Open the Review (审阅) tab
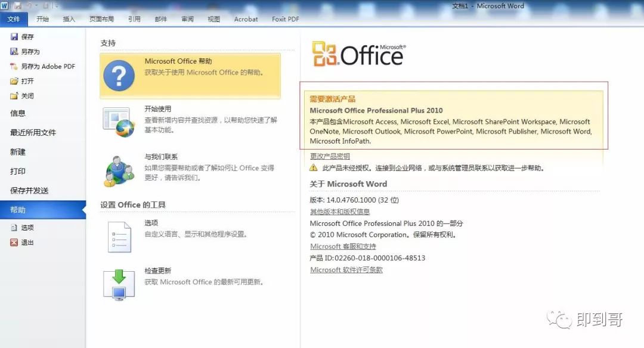This screenshot has height=348, width=644. click(x=187, y=19)
